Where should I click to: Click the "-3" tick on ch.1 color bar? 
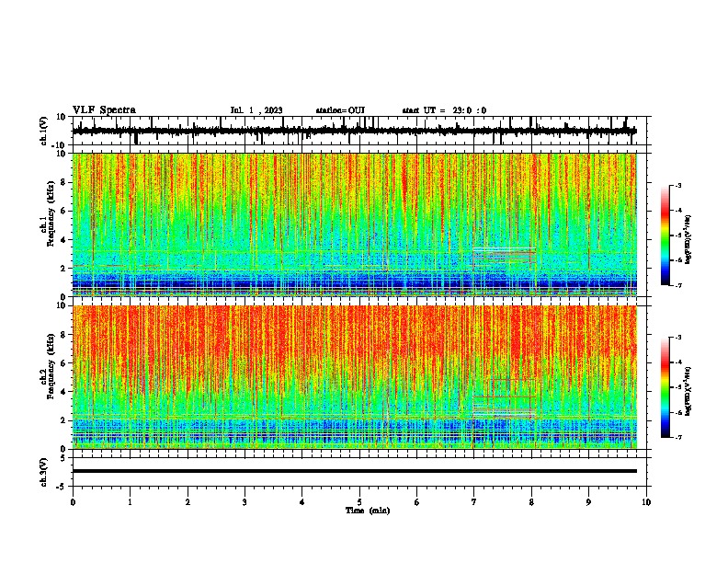(x=678, y=186)
